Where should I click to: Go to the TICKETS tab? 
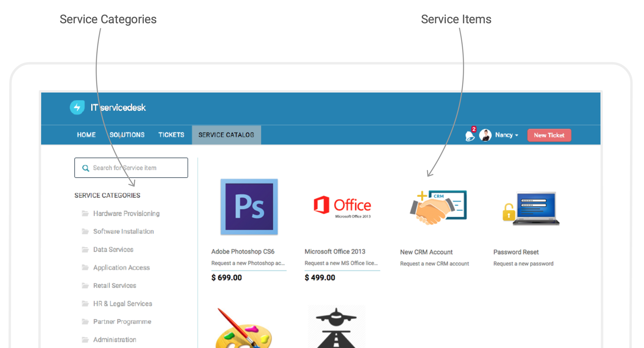click(171, 135)
